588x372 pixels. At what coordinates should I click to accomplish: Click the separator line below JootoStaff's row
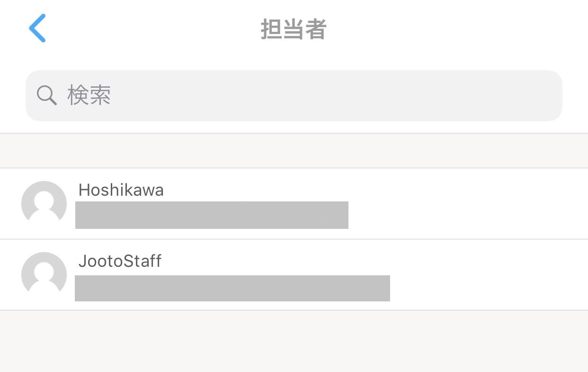pyautogui.click(x=294, y=310)
